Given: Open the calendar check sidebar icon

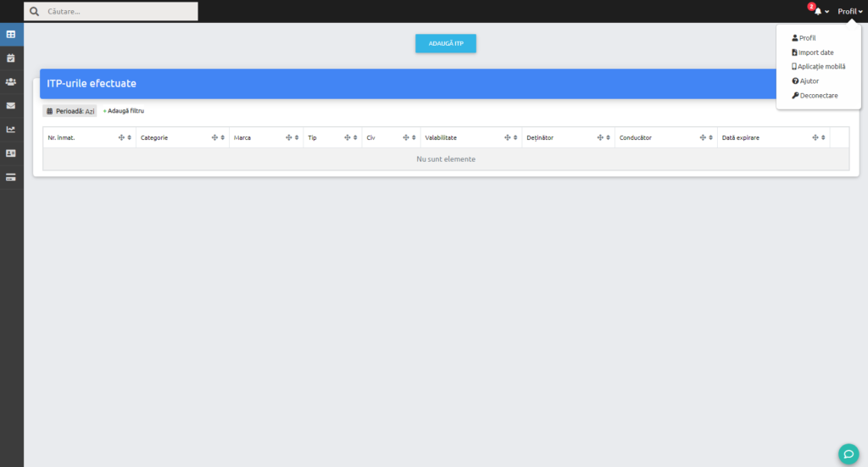Looking at the screenshot, I should 10,58.
